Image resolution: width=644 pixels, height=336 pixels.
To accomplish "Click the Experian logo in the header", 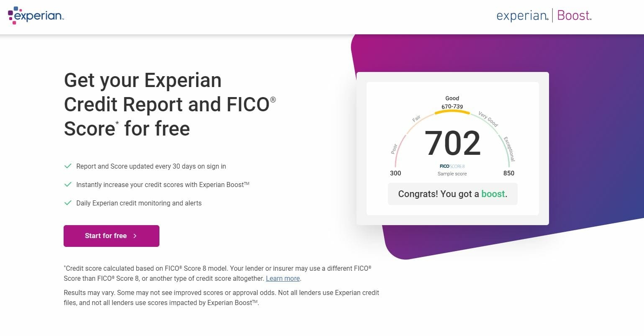I will tap(36, 15).
